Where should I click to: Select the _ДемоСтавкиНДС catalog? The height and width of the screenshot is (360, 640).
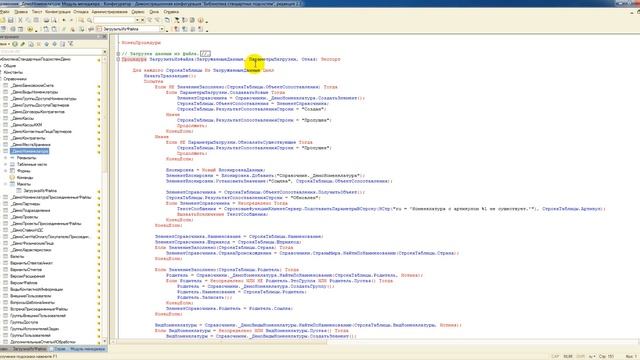coord(27,230)
